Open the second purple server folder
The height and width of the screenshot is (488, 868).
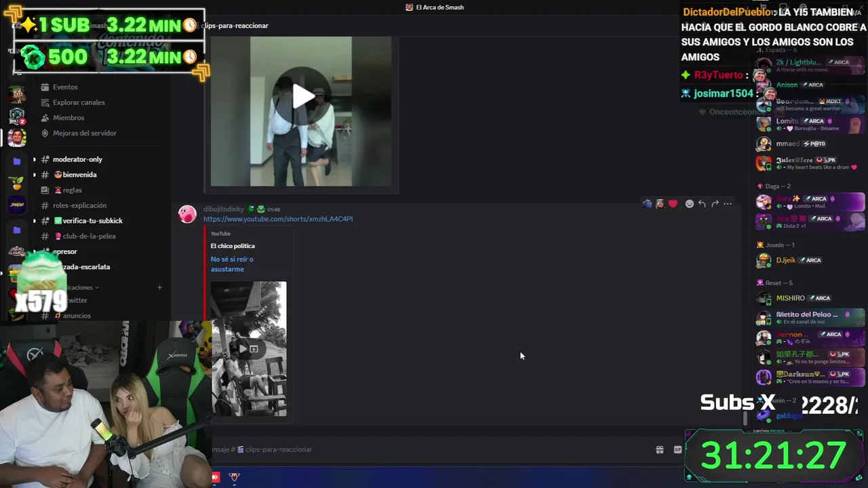point(17,230)
